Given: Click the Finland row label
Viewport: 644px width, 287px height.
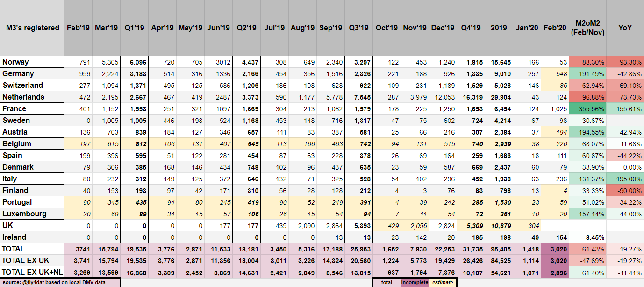Looking at the screenshot, I should pos(32,190).
